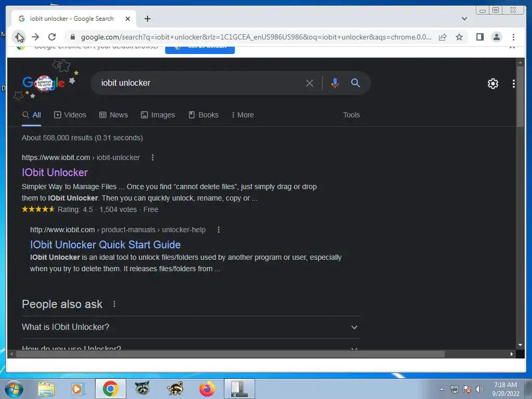Open People also ask options menu

point(114,304)
